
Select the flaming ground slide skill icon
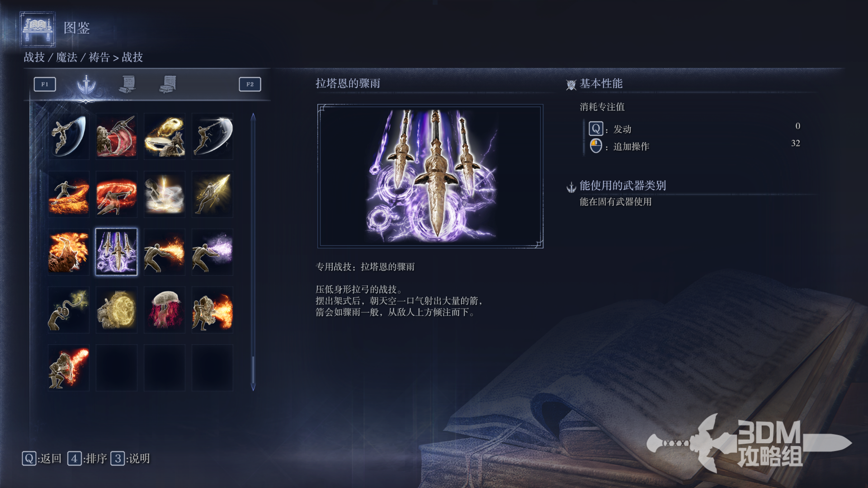pyautogui.click(x=69, y=194)
